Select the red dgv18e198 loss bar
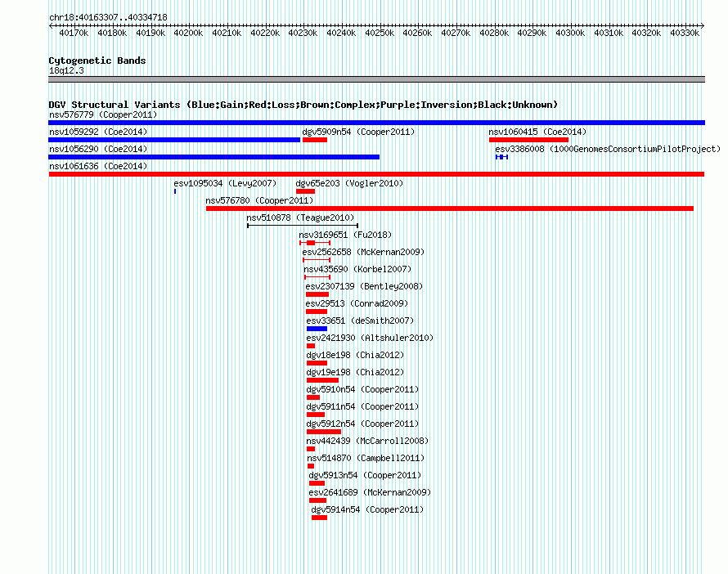Viewport: 728px width, 574px height. [317, 363]
